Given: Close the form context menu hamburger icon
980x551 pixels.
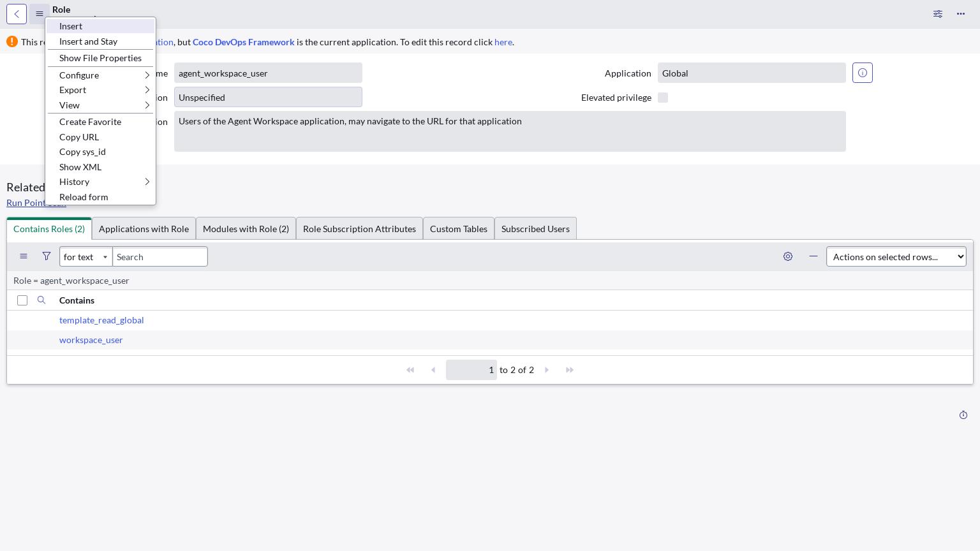Looking at the screenshot, I should pyautogui.click(x=40, y=14).
